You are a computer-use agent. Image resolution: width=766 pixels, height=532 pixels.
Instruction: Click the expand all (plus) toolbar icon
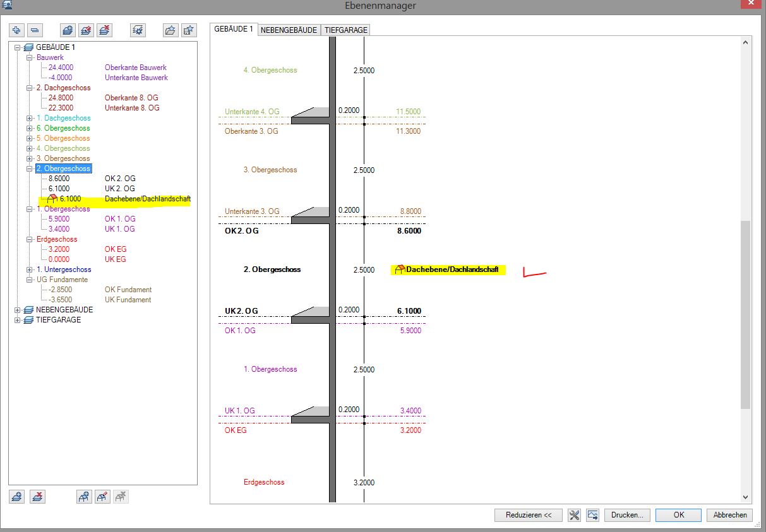click(x=17, y=30)
